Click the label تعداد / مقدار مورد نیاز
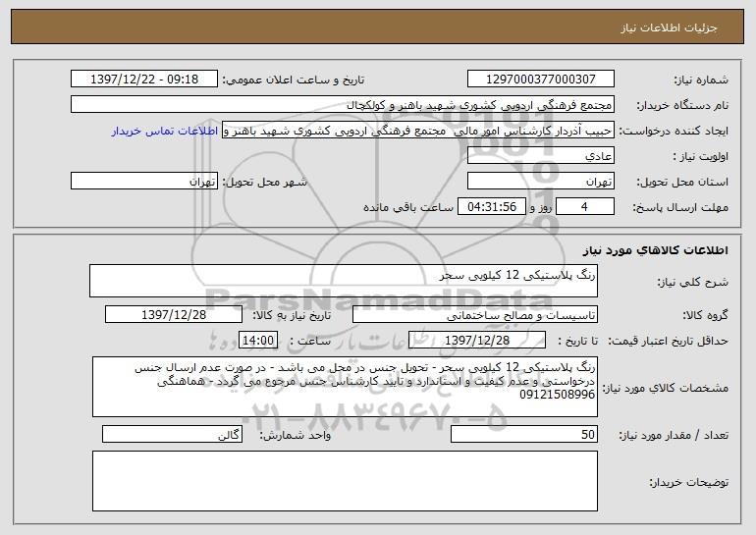756x535 pixels. pyautogui.click(x=674, y=435)
